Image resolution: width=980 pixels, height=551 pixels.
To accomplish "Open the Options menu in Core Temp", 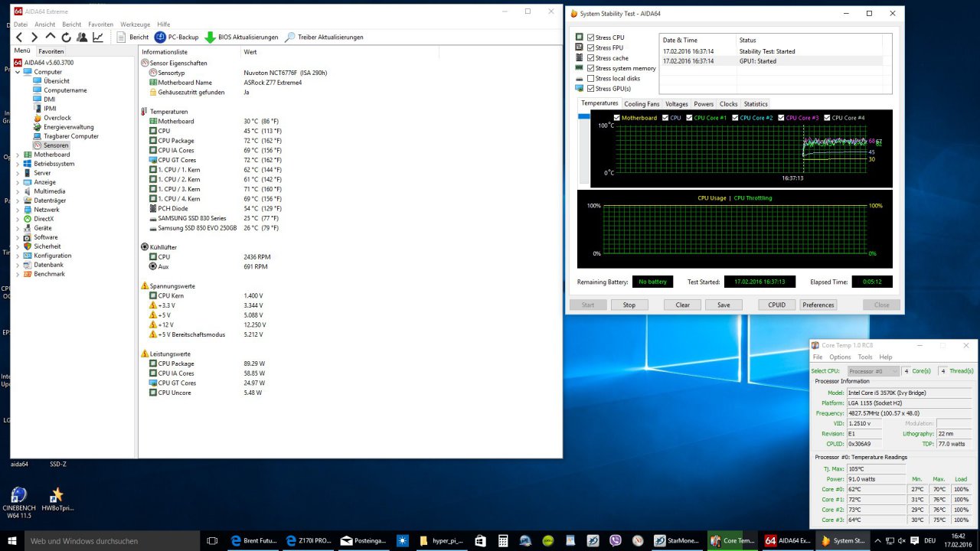I will click(x=840, y=357).
